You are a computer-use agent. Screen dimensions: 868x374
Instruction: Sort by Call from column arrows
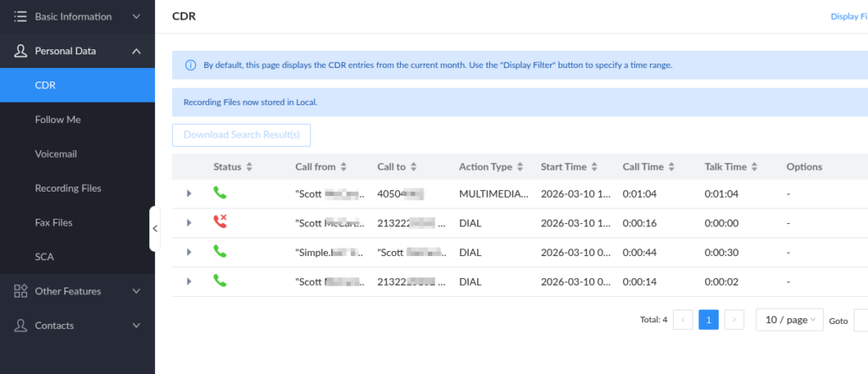343,167
